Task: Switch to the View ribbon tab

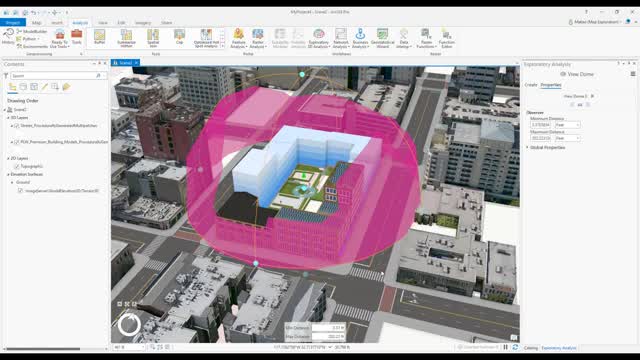Action: [x=103, y=23]
